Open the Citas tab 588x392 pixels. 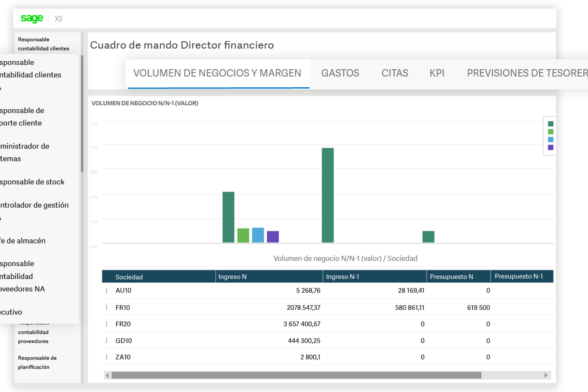point(395,73)
